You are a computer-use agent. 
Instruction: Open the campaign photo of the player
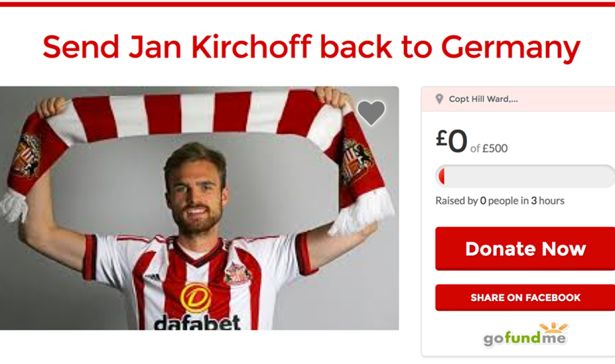[199, 208]
